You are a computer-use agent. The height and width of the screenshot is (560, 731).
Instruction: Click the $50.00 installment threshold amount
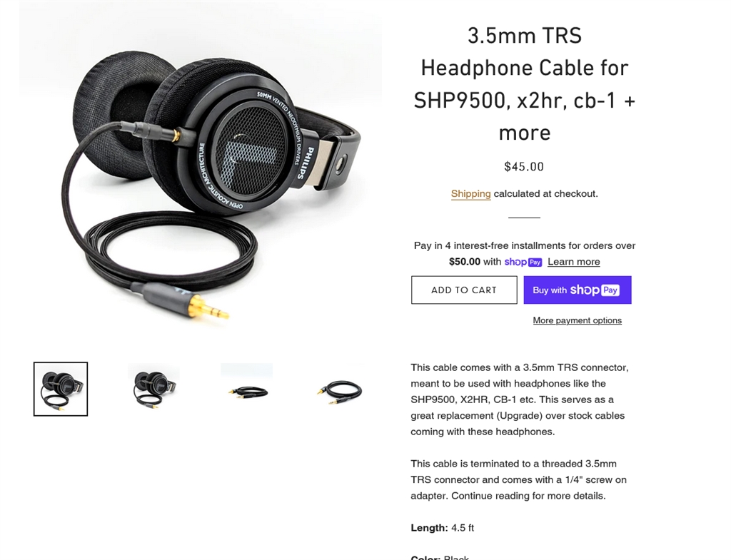(x=464, y=262)
